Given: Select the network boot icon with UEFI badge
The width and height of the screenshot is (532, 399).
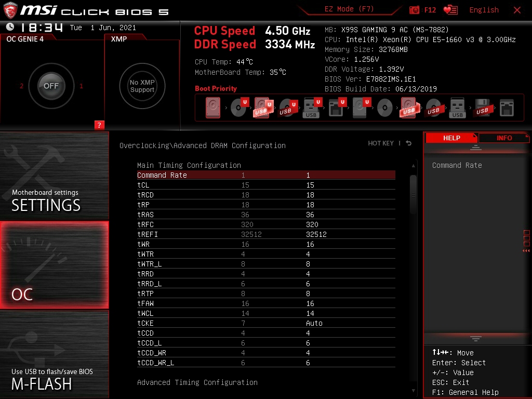Looking at the screenshot, I should tap(337, 108).
